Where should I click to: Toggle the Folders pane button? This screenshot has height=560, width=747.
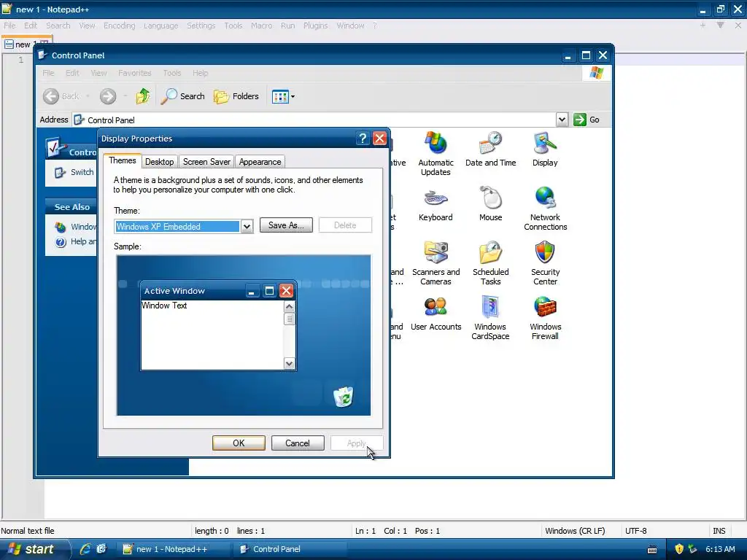point(236,96)
